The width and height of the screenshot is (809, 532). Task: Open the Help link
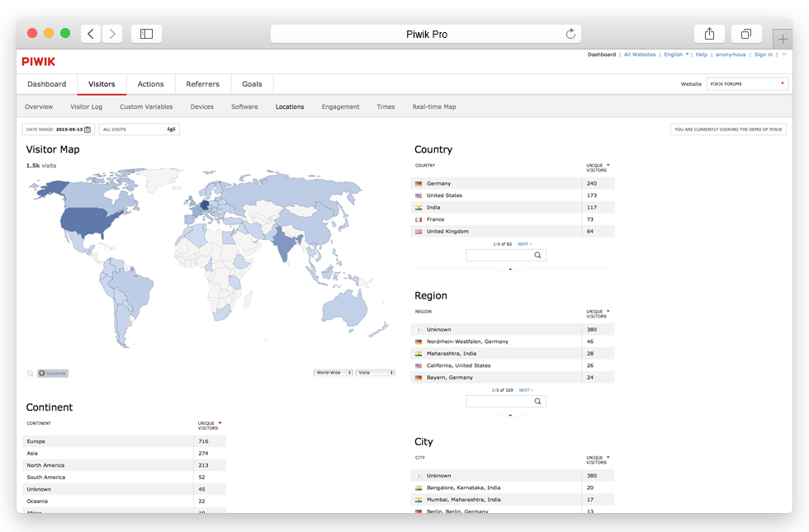701,54
